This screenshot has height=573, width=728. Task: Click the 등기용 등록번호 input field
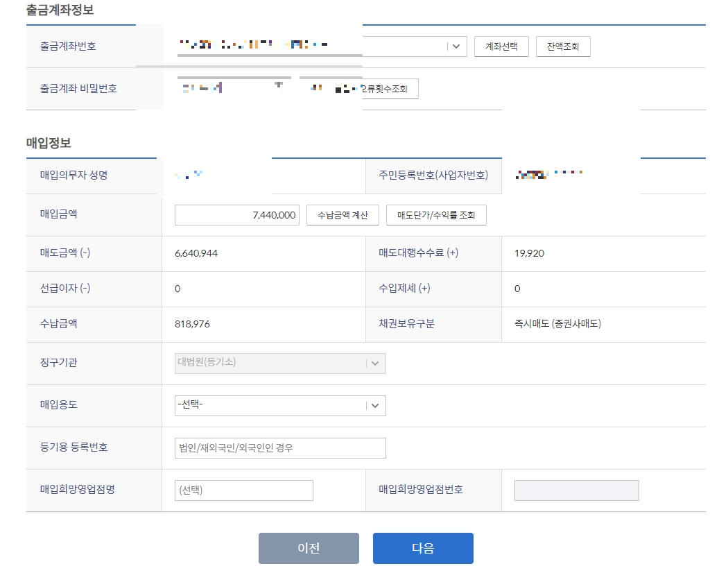(x=280, y=447)
